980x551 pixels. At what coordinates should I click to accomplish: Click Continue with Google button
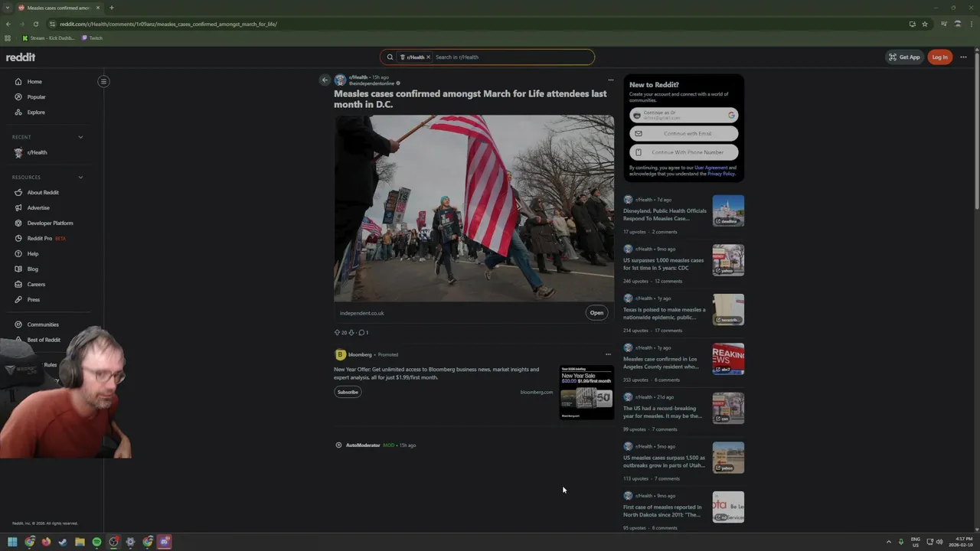684,116
